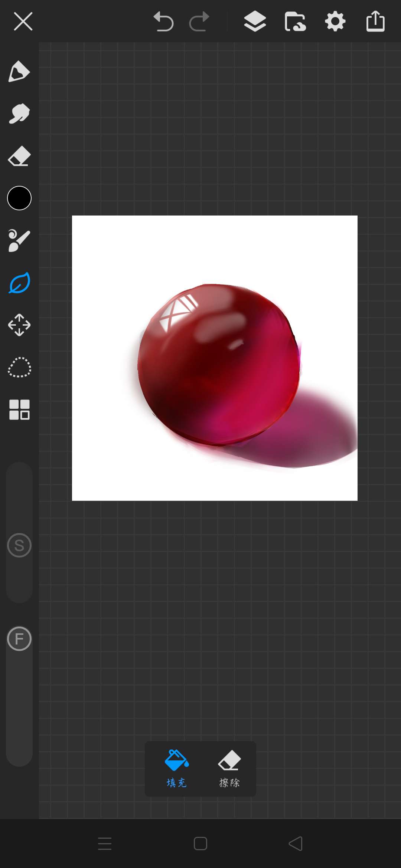Open the settings gear

335,22
